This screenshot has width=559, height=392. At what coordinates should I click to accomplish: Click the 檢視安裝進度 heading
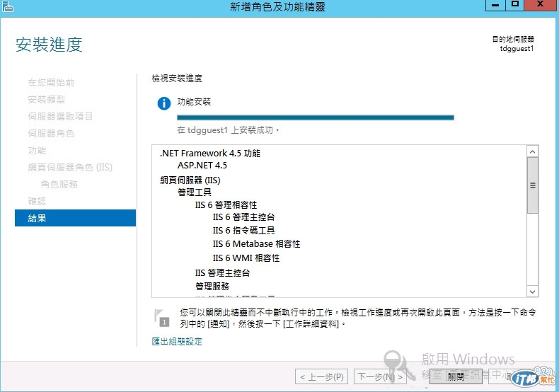click(177, 78)
